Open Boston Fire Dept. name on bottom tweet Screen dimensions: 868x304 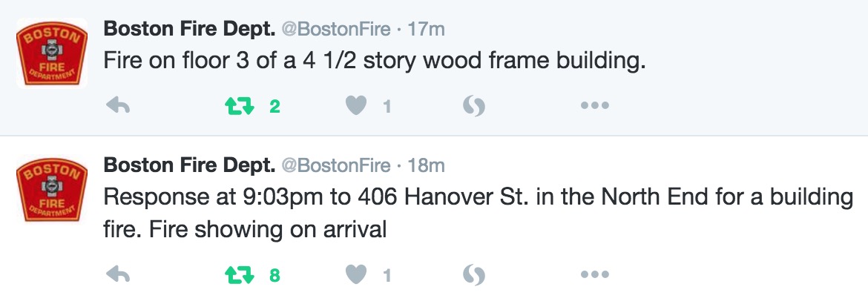[189, 165]
